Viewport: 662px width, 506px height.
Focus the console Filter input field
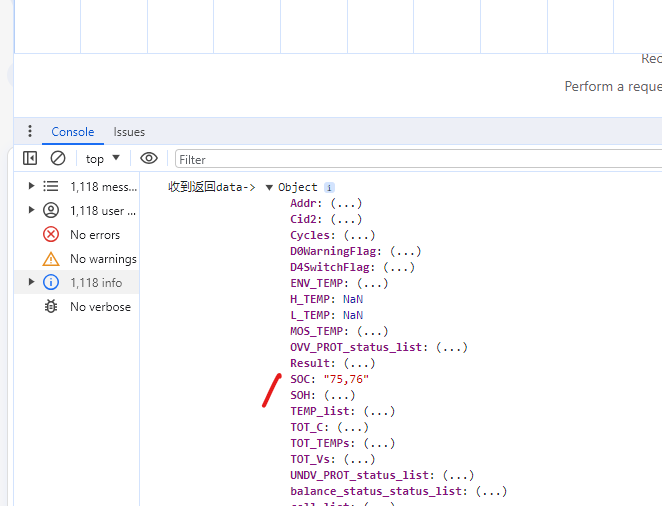[x=418, y=160]
